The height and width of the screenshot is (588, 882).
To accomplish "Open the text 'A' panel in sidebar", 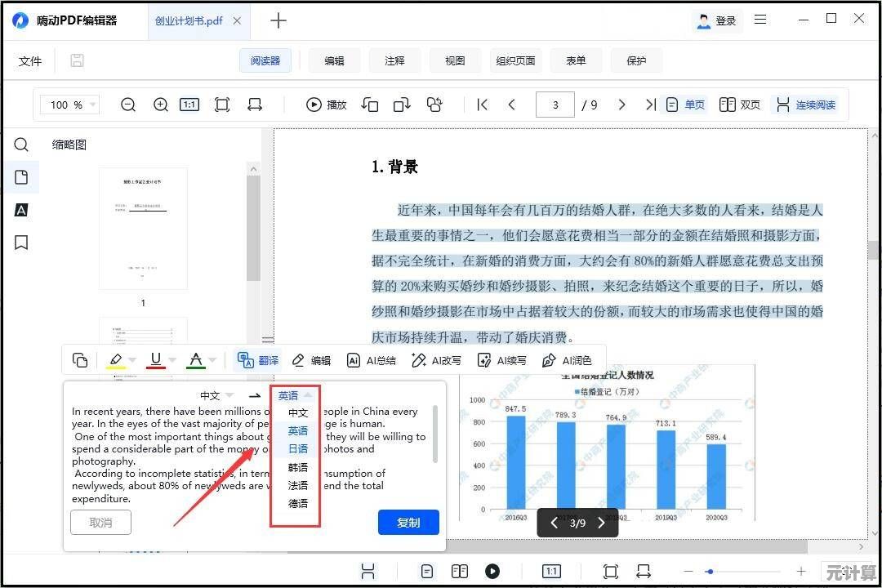I will pos(20,210).
